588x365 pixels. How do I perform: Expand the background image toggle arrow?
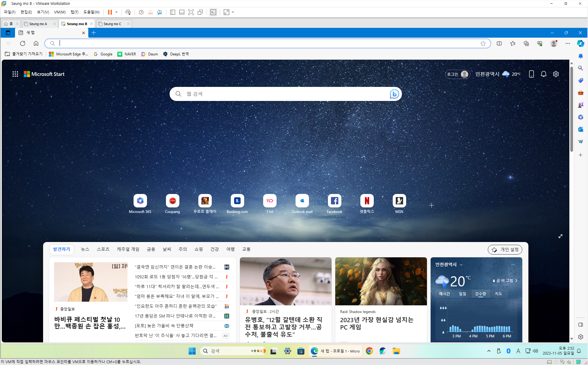coord(560,236)
